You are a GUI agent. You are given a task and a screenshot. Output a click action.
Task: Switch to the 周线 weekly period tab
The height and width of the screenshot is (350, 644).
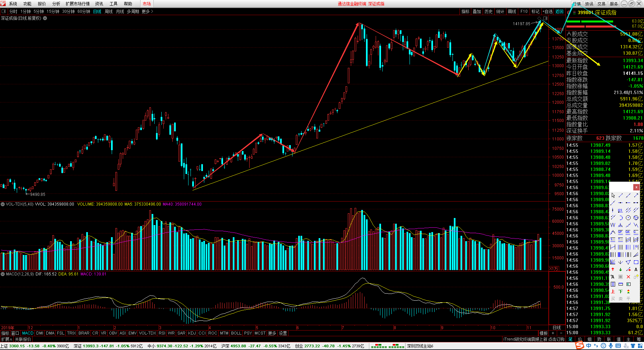pyautogui.click(x=109, y=11)
